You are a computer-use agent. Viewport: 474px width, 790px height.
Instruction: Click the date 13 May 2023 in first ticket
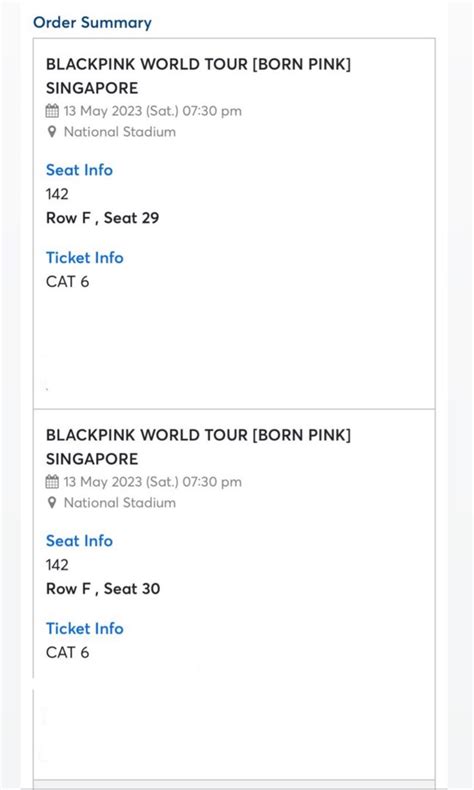pos(103,111)
